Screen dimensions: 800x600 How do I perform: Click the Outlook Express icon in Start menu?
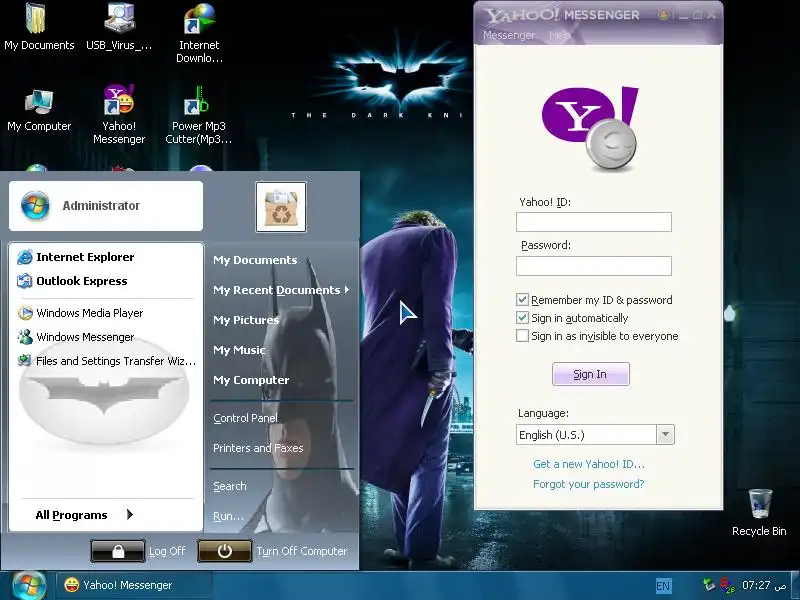(24, 281)
